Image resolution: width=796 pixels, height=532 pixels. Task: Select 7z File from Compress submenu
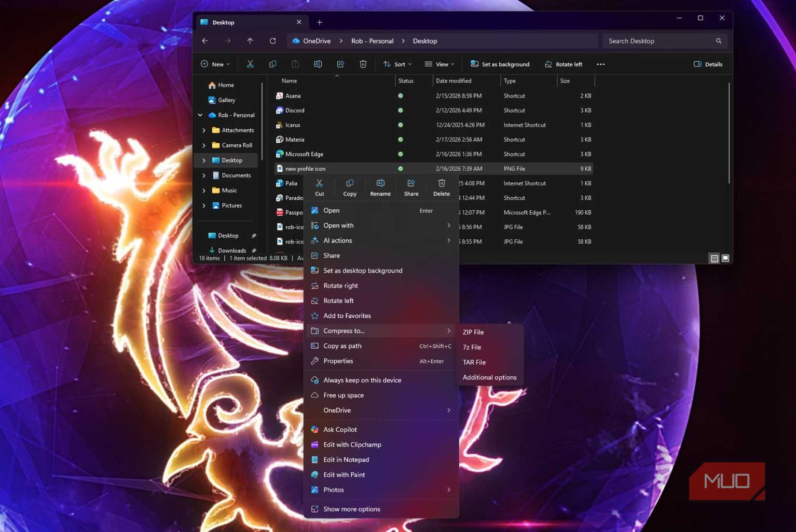coord(490,347)
